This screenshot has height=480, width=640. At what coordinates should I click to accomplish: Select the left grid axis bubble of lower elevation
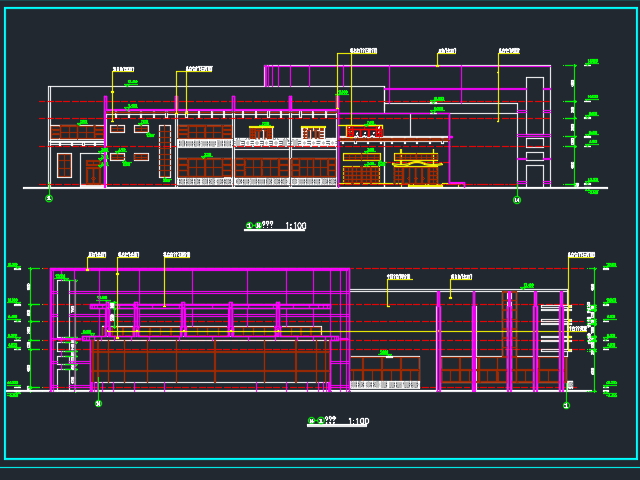click(98, 404)
